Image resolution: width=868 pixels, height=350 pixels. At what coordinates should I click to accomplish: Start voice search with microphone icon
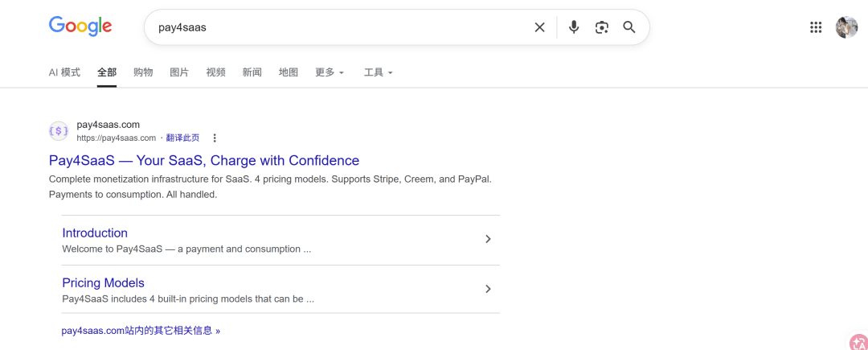click(x=574, y=27)
